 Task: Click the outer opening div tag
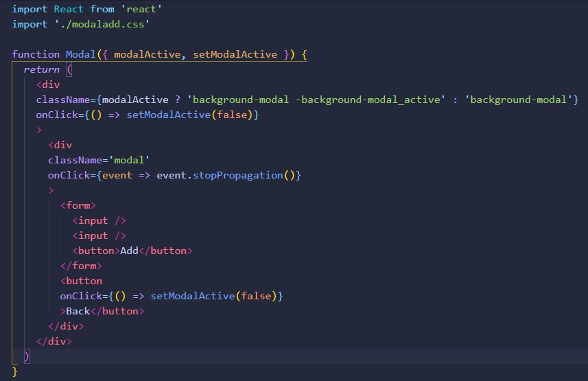[48, 85]
